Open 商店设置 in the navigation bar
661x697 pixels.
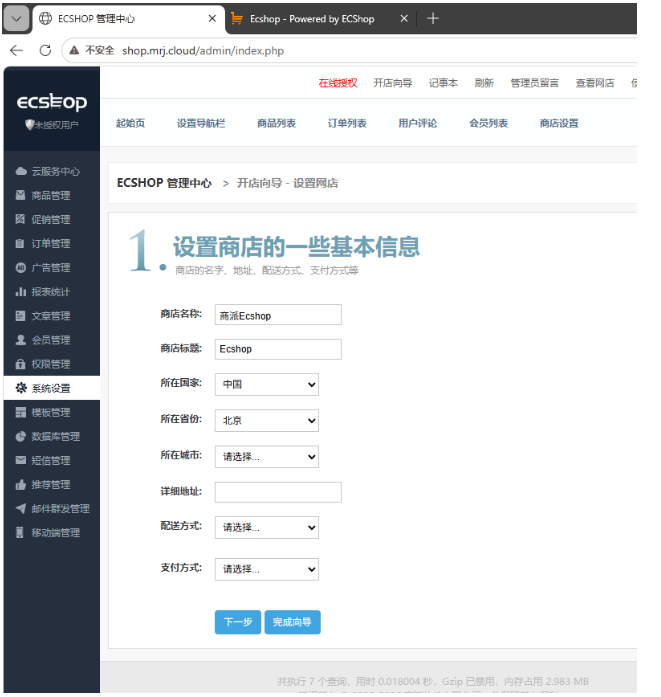559,123
